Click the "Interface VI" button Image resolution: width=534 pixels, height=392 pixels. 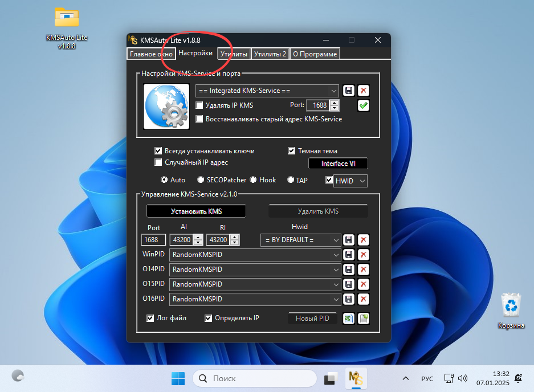pyautogui.click(x=337, y=163)
